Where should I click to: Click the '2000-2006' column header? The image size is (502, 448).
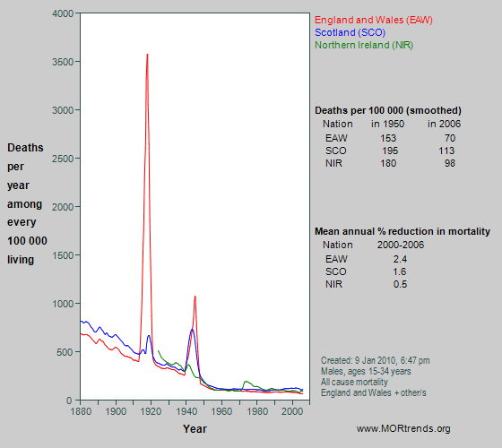pos(401,246)
